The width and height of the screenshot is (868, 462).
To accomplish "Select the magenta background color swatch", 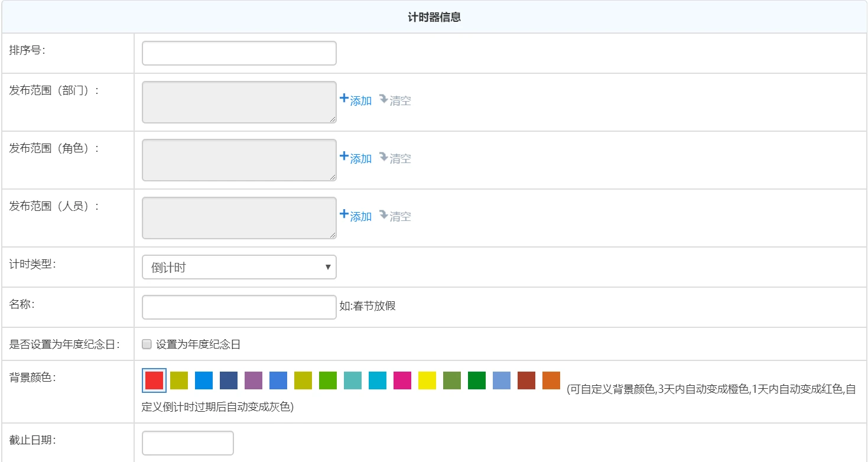I will [402, 380].
